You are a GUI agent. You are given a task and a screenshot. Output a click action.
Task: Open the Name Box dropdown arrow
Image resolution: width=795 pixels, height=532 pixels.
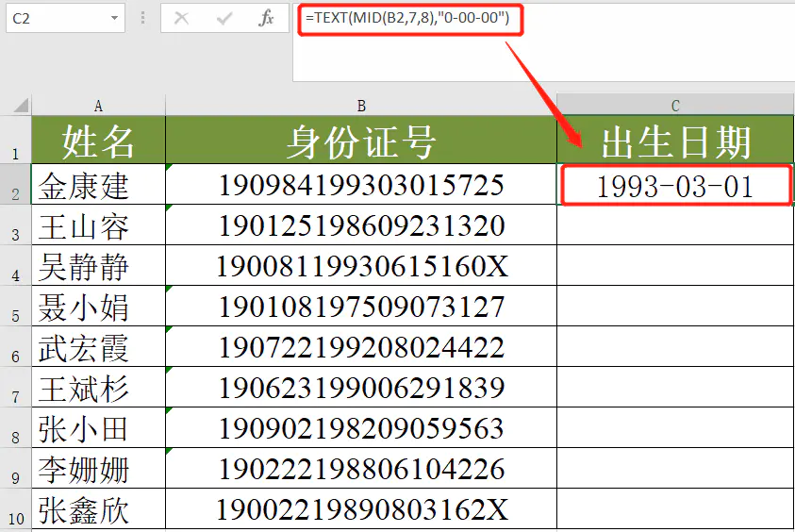(114, 18)
